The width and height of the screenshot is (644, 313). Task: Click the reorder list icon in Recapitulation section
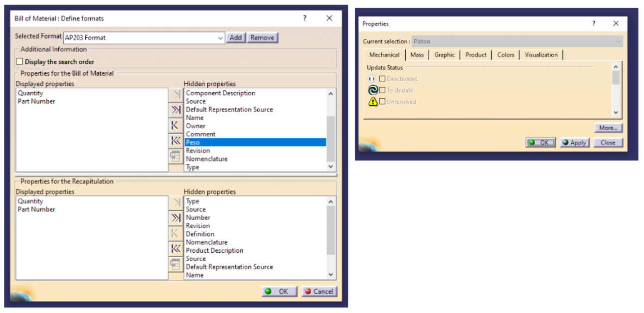coord(175,264)
